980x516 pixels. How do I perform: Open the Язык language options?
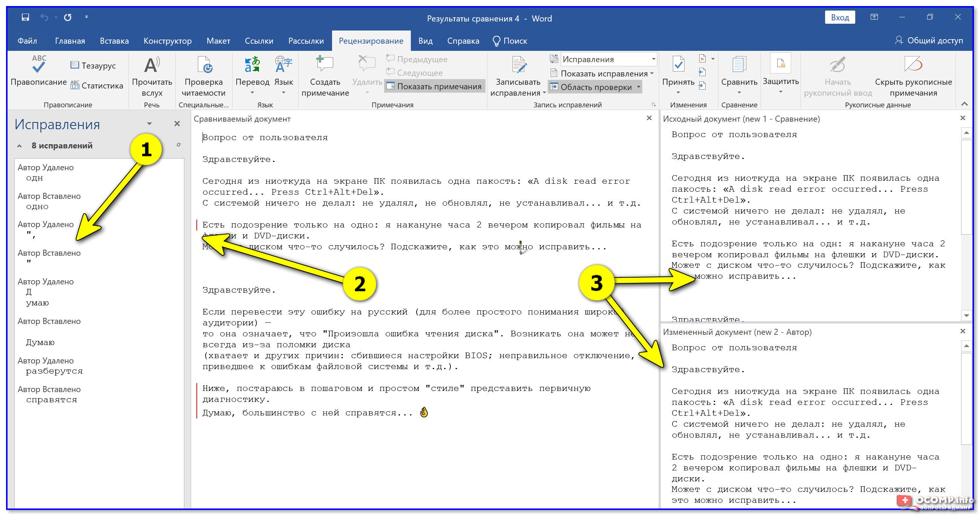click(x=283, y=71)
